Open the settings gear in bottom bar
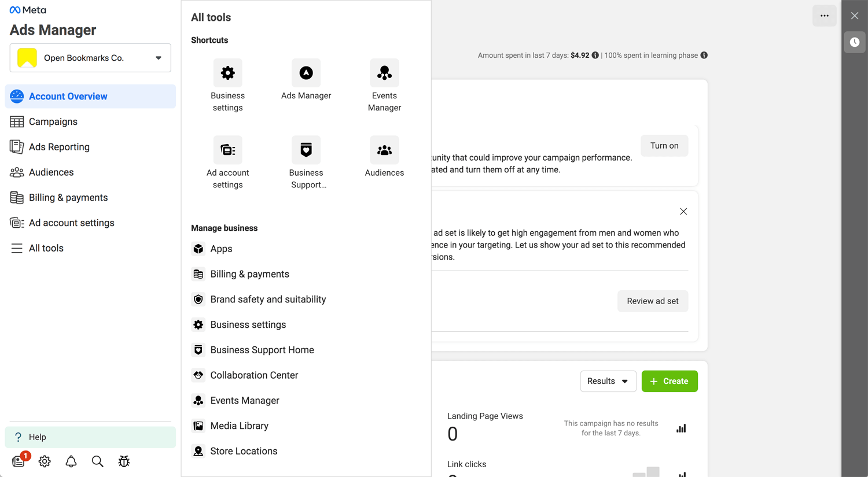868x477 pixels. pyautogui.click(x=45, y=461)
